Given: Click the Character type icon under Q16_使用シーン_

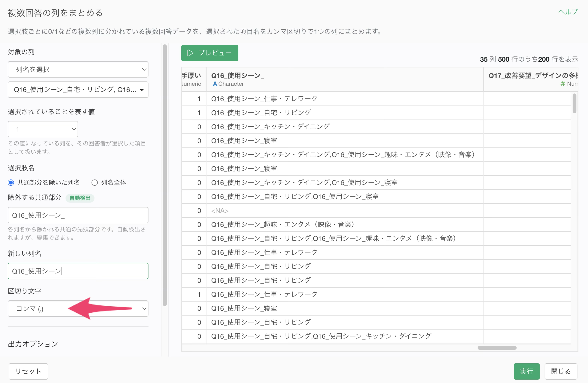Looking at the screenshot, I should (215, 84).
